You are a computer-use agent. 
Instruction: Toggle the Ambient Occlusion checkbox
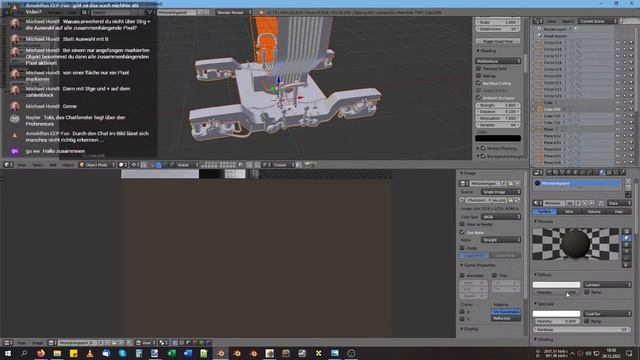479,98
